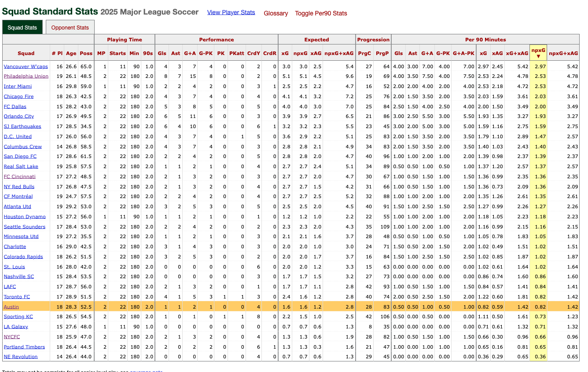
Task: Open the Philadelphia Union squad link
Action: pos(26,76)
